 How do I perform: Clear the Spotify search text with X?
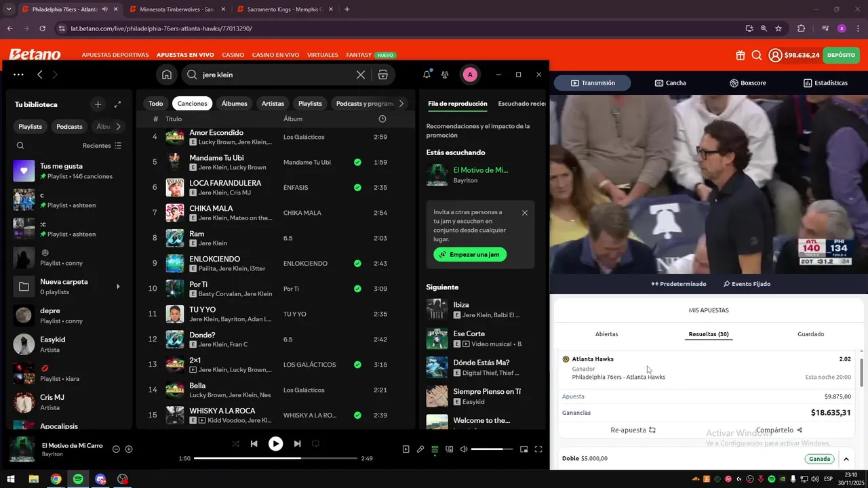coord(361,75)
